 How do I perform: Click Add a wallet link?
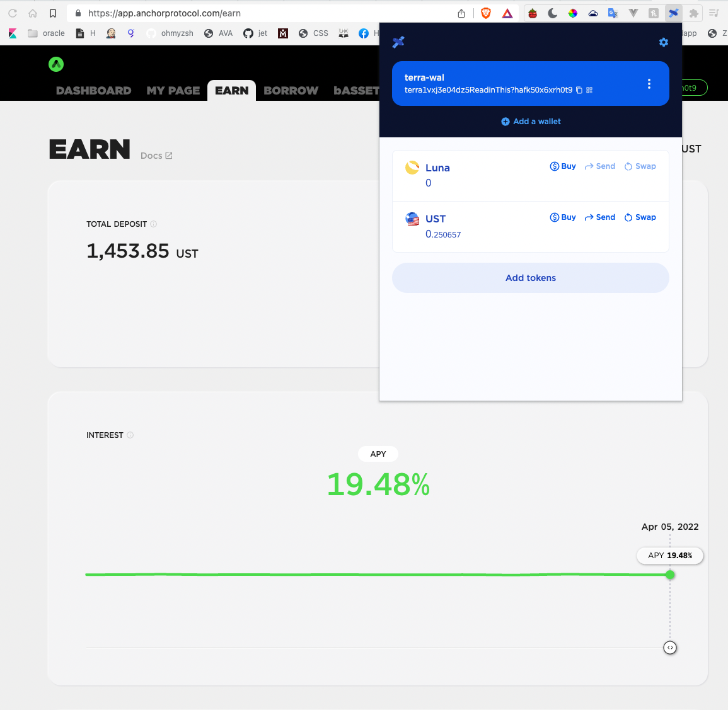(531, 121)
